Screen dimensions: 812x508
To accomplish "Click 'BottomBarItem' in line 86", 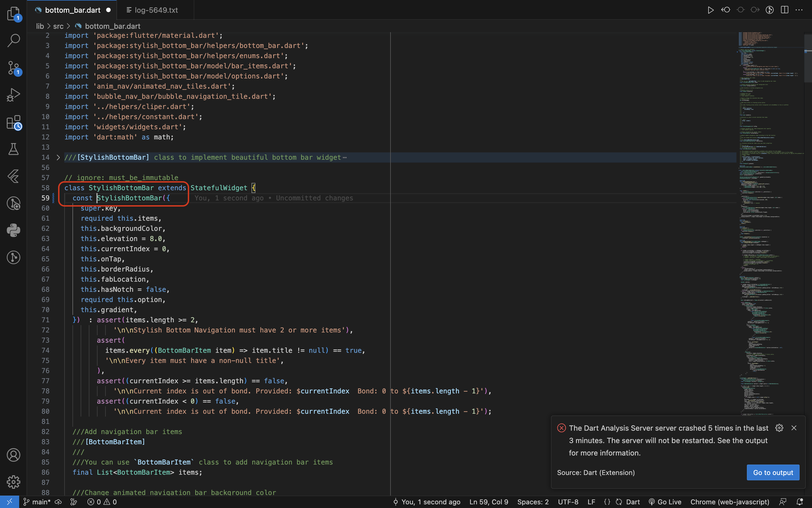I will coord(144,472).
